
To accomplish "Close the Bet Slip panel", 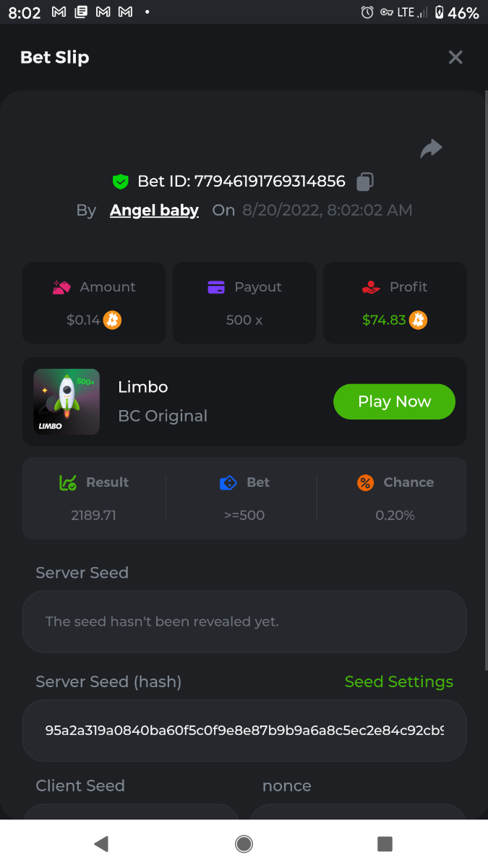I will 455,57.
